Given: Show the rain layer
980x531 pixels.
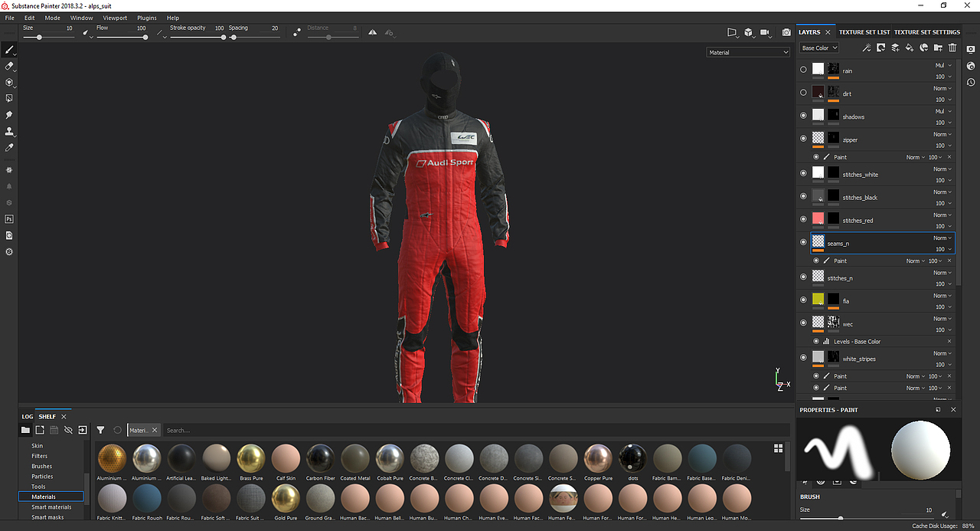Looking at the screenshot, I should pyautogui.click(x=803, y=70).
